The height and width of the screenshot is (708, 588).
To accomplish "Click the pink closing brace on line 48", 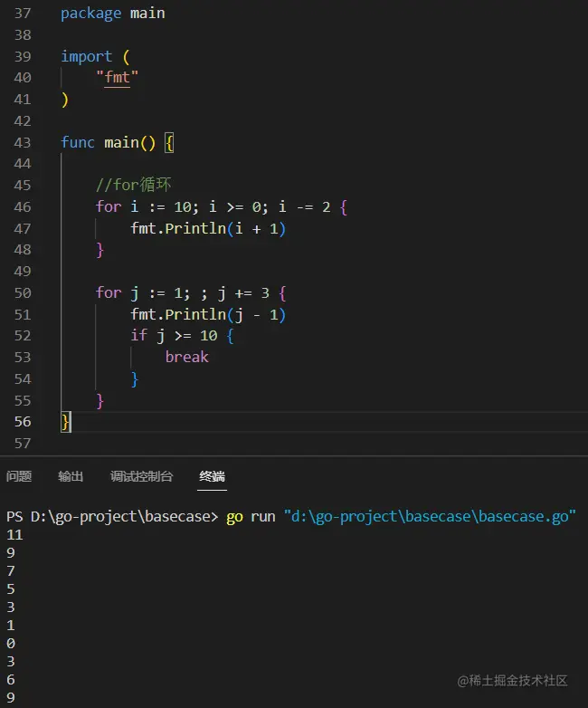I will coord(100,250).
